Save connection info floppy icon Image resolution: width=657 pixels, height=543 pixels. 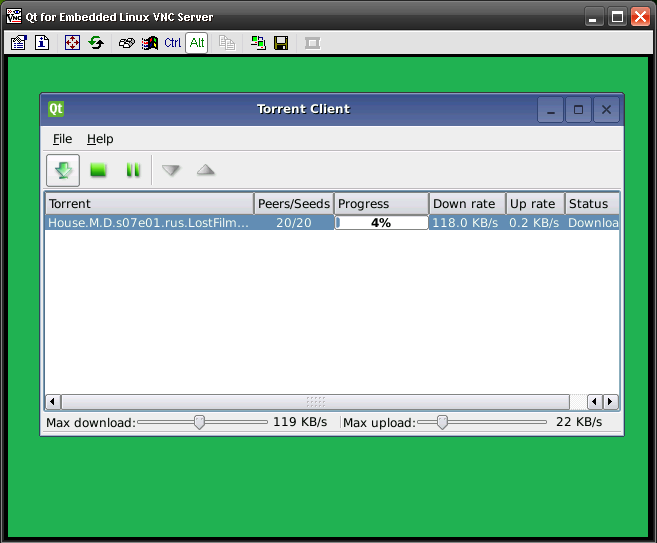coord(281,43)
